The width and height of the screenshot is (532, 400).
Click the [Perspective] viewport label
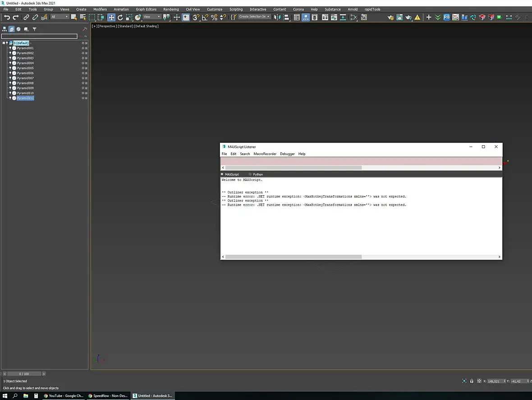107,26
